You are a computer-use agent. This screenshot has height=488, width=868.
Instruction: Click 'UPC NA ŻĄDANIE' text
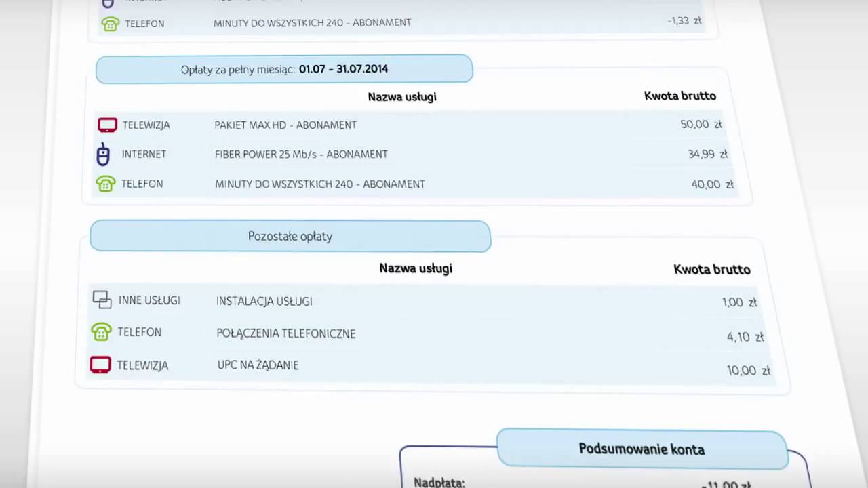tap(258, 365)
